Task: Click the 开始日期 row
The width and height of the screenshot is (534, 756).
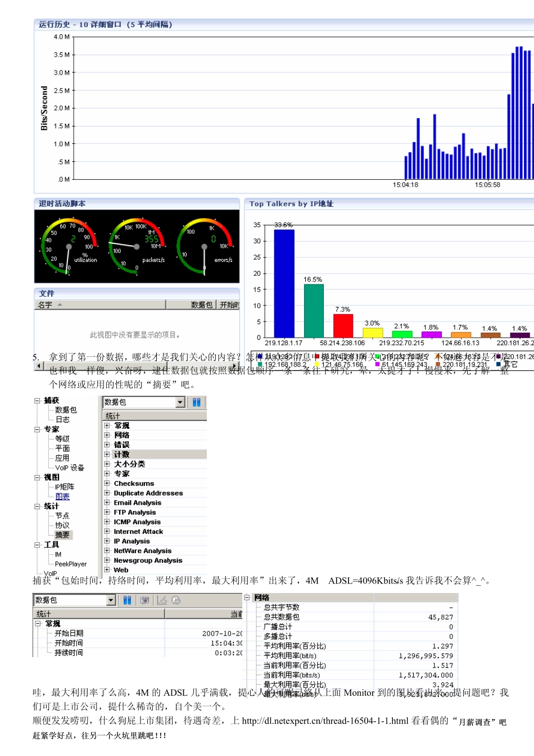Action: coord(139,633)
